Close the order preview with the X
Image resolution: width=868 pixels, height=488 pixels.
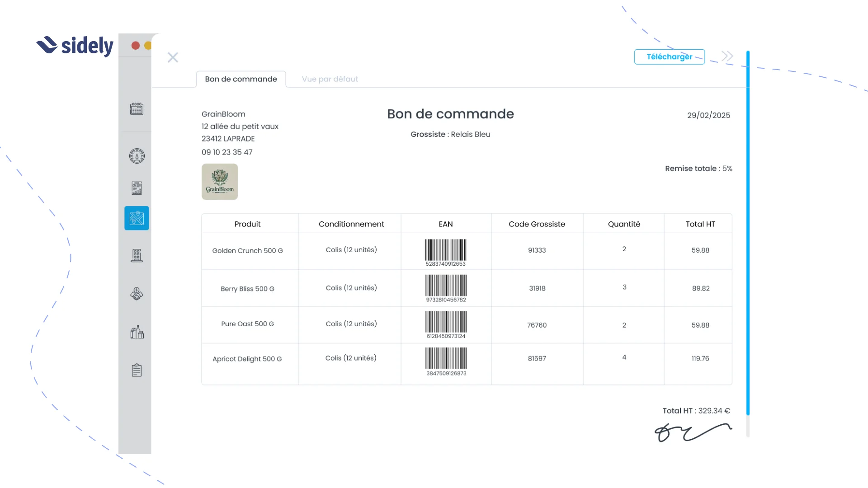click(173, 57)
